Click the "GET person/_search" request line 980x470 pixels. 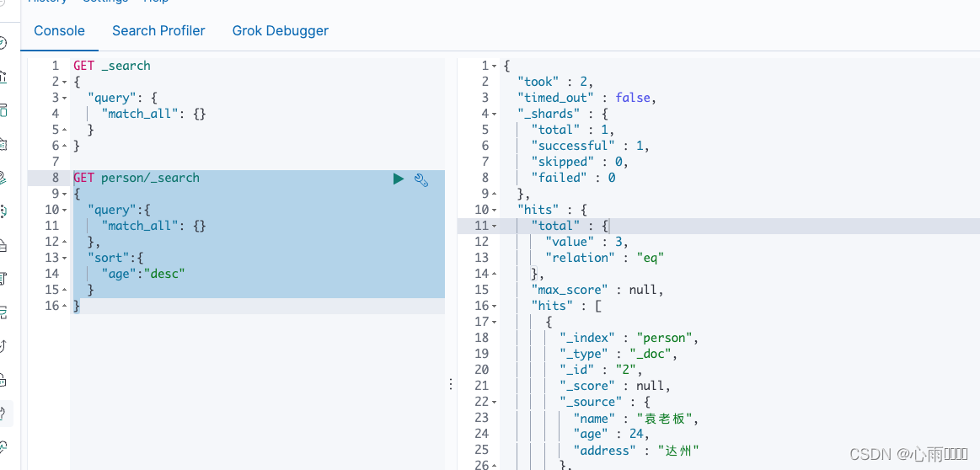click(x=137, y=178)
